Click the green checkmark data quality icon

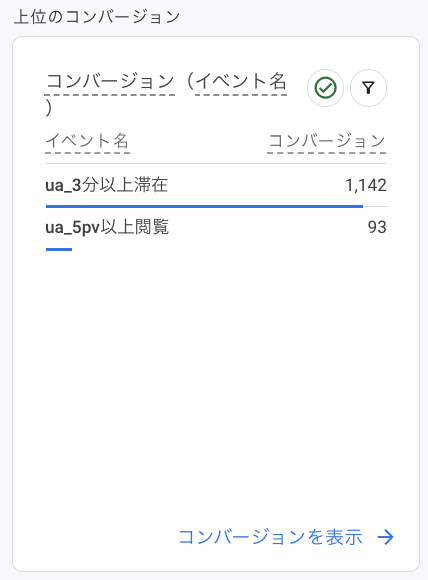325,88
